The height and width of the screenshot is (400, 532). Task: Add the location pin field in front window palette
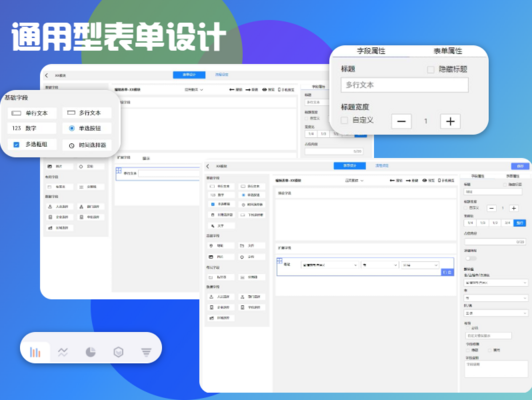point(221,245)
